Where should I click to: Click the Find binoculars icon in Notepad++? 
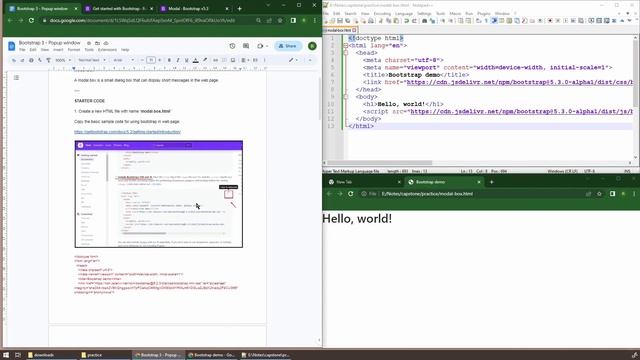point(424,21)
